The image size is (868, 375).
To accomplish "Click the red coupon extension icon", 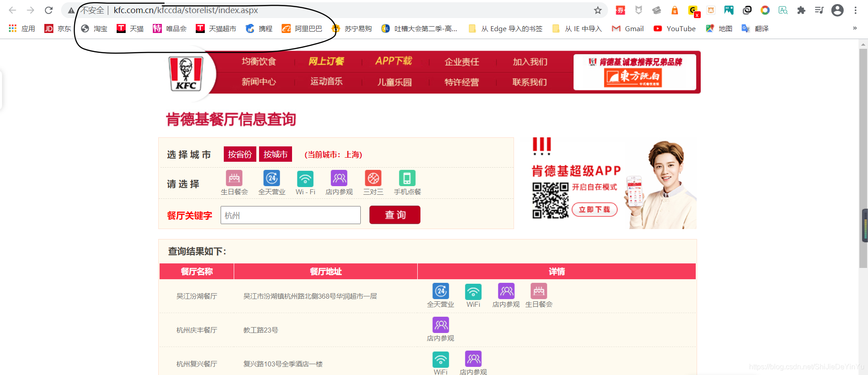I will pyautogui.click(x=620, y=10).
